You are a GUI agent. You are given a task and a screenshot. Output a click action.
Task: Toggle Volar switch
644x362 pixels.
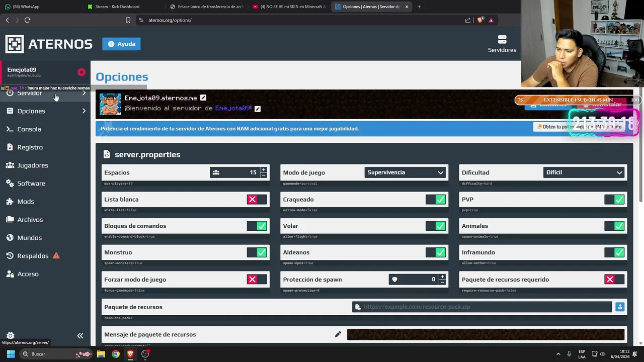coord(436,226)
